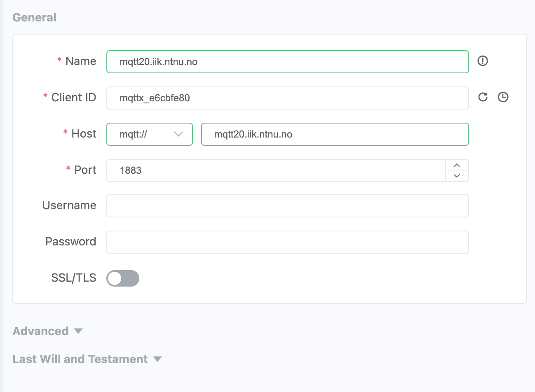This screenshot has width=535, height=392.
Task: Open the mqtt:// protocol dropdown
Action: click(x=149, y=134)
